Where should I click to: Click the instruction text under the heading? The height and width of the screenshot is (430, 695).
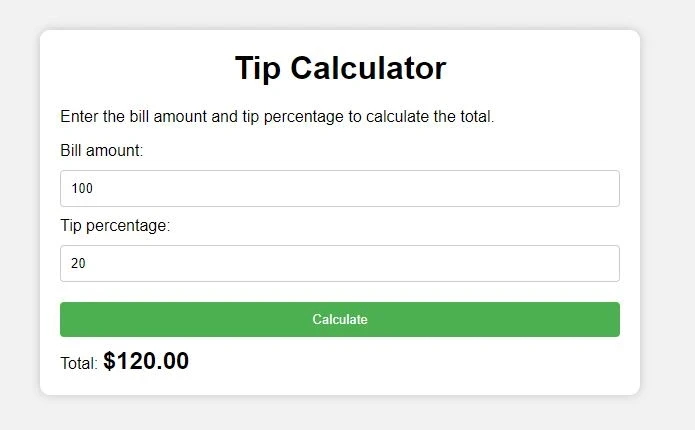pos(277,117)
